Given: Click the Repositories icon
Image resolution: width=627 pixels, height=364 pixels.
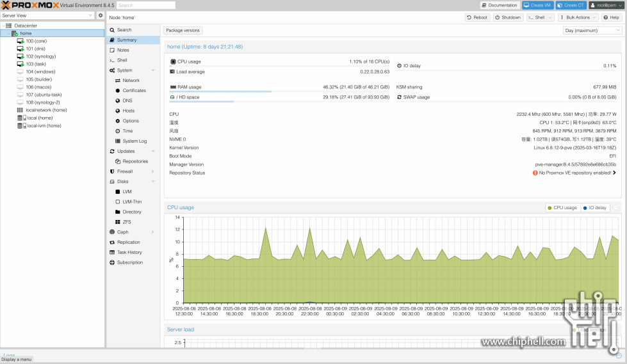Looking at the screenshot, I should point(118,161).
